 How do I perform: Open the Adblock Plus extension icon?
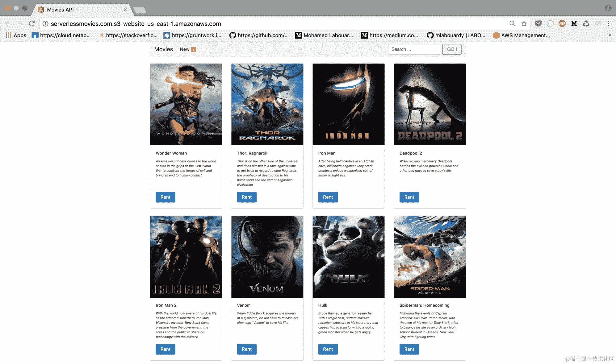(x=562, y=23)
